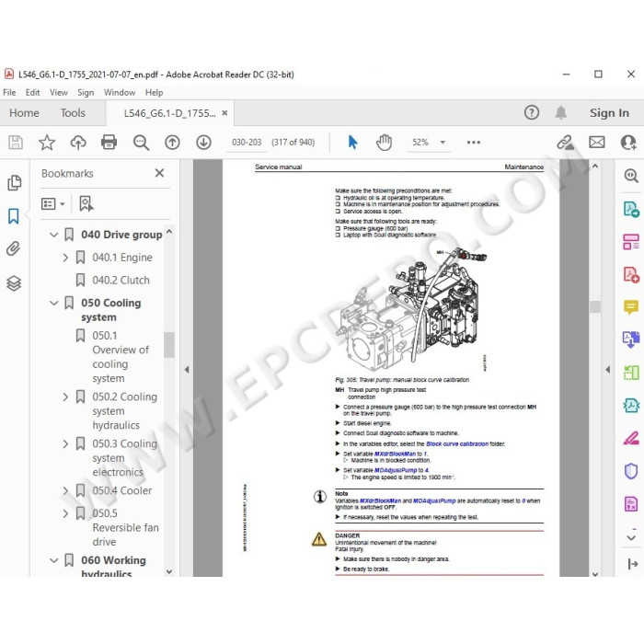Select 050.1 Overview of cooling system
Viewport: 644px width, 644px height.
pos(121,357)
